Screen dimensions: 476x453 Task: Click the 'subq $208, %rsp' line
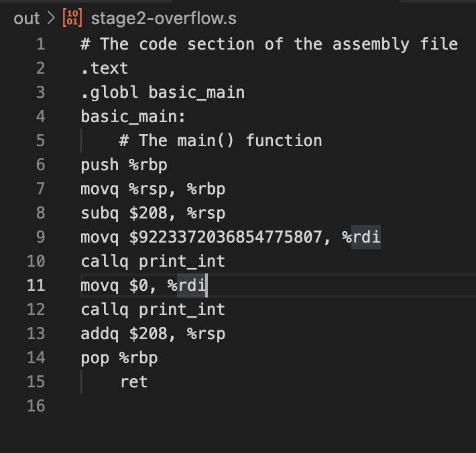(x=153, y=213)
